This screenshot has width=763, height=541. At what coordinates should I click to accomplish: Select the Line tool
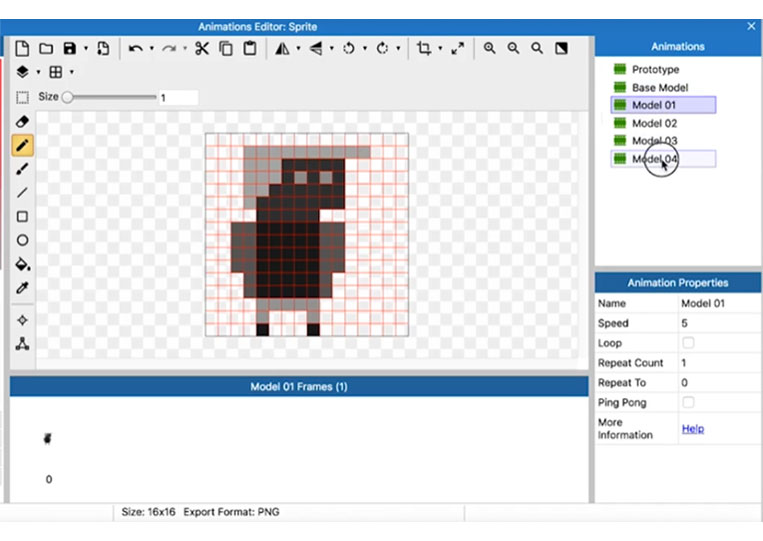[22, 193]
